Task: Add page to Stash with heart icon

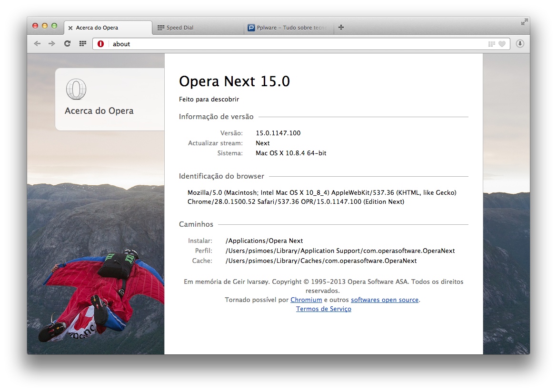Action: 502,44
